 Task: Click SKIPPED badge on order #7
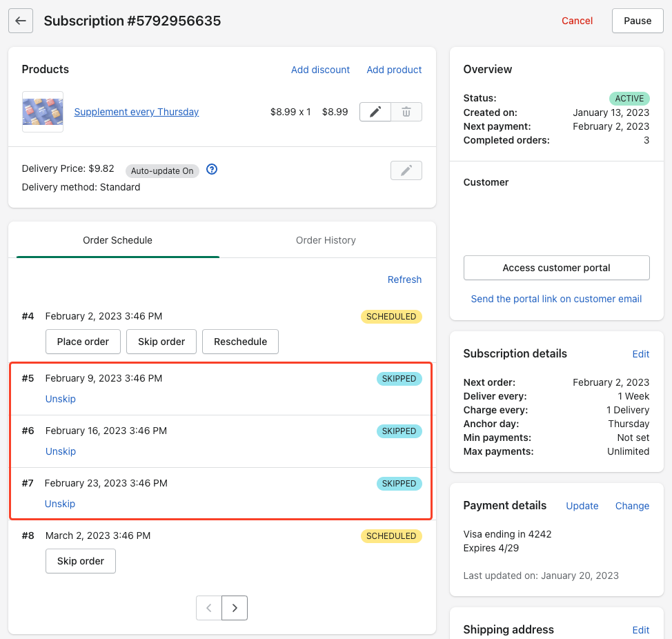[x=399, y=484]
